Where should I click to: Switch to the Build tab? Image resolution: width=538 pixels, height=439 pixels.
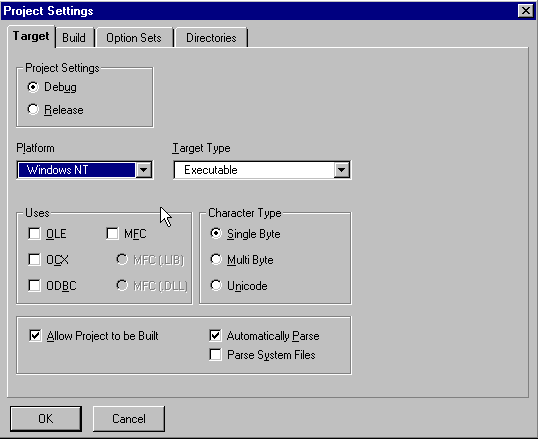pos(74,37)
